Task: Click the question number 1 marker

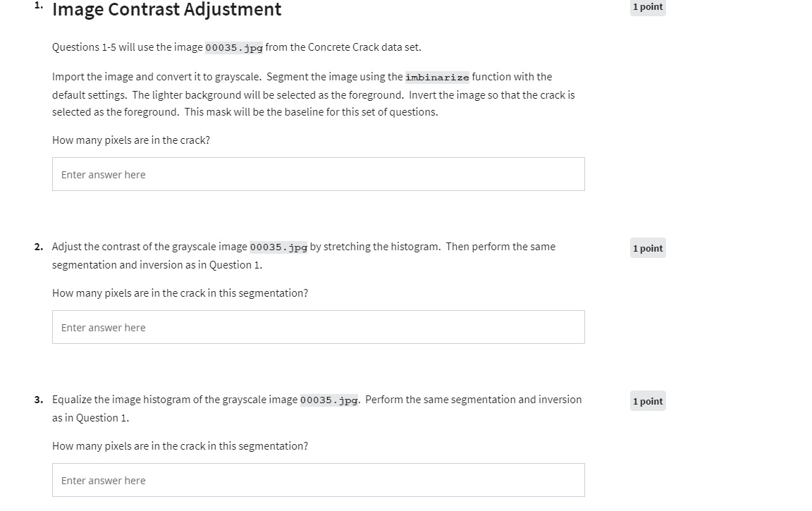Action: (x=38, y=6)
